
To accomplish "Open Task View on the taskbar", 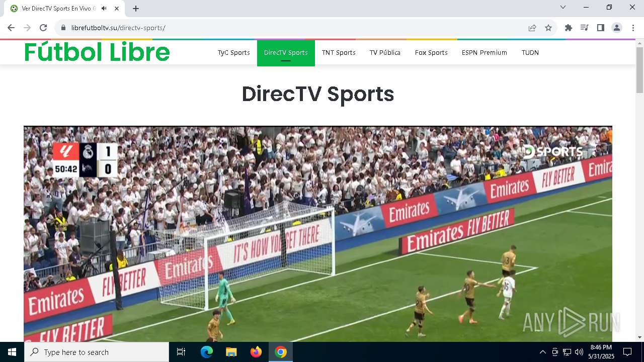I will pyautogui.click(x=181, y=352).
